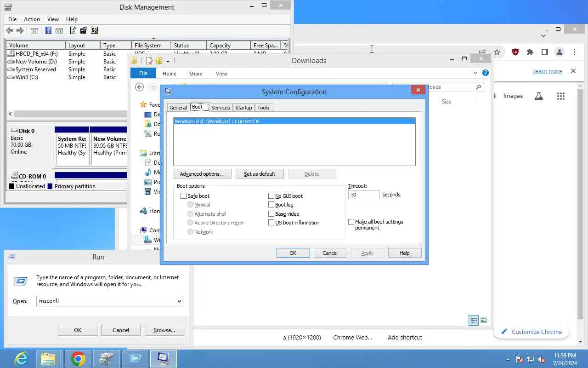Open Chrome's three-dot menu
This screenshot has width=588, height=368.
click(x=574, y=52)
